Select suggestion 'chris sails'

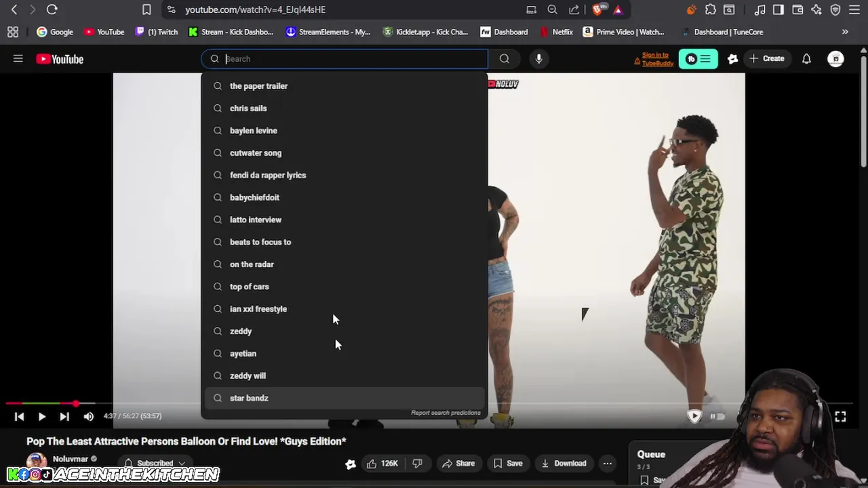(344, 108)
